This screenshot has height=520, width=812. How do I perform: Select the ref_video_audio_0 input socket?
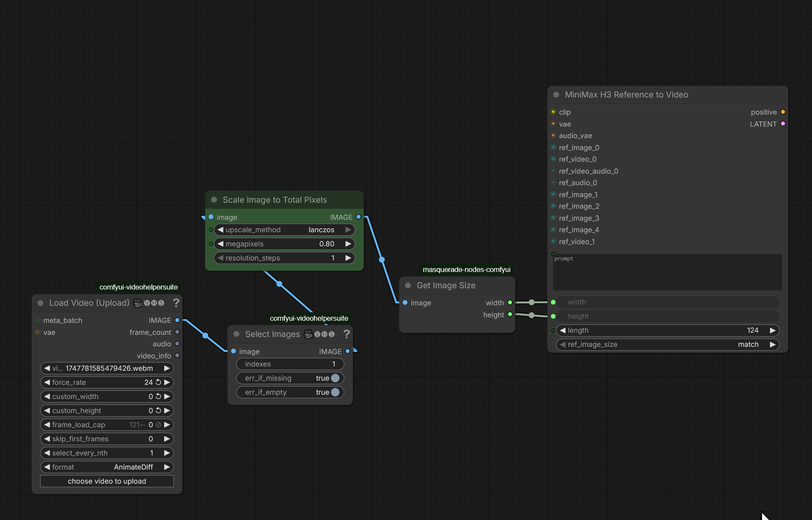coord(553,171)
